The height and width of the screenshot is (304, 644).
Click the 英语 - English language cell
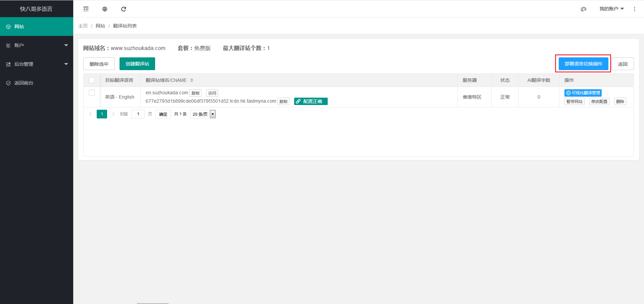(x=120, y=97)
